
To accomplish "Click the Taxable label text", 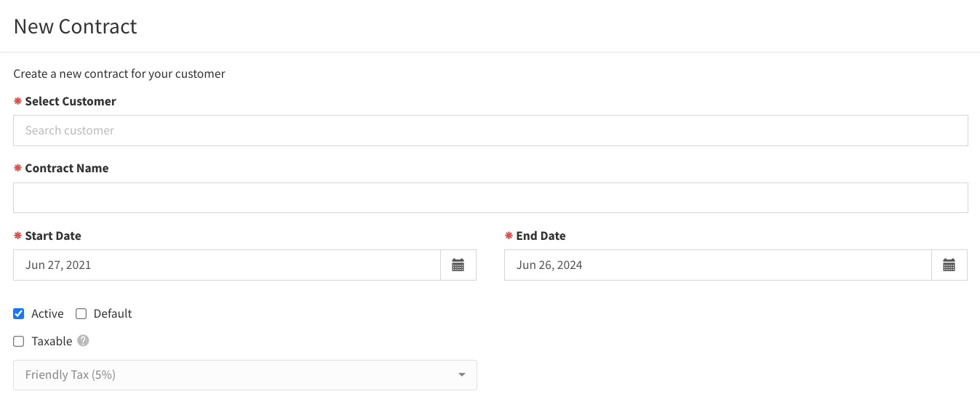I will point(52,342).
